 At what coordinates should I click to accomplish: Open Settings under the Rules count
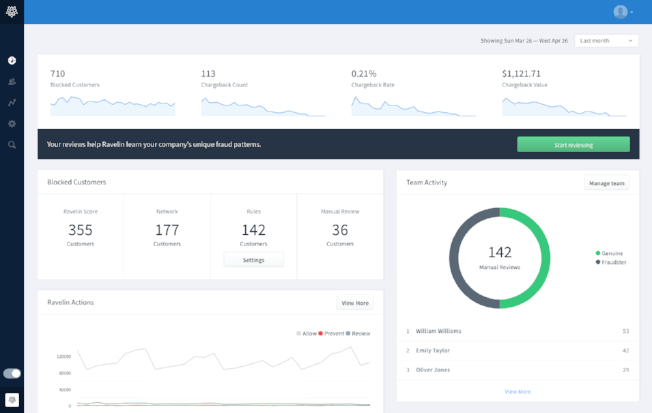click(x=253, y=260)
